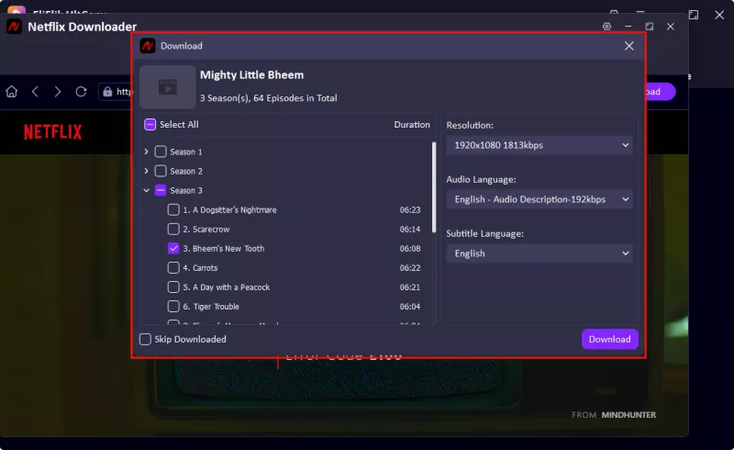Image resolution: width=734 pixels, height=450 pixels.
Task: Click Bheem's New Tooth episode title
Action: tap(223, 249)
